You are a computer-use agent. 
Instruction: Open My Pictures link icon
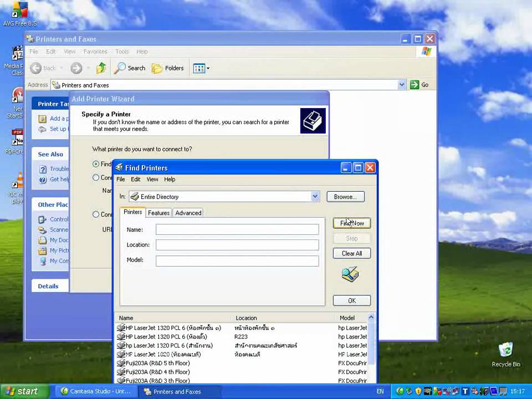tap(43, 251)
